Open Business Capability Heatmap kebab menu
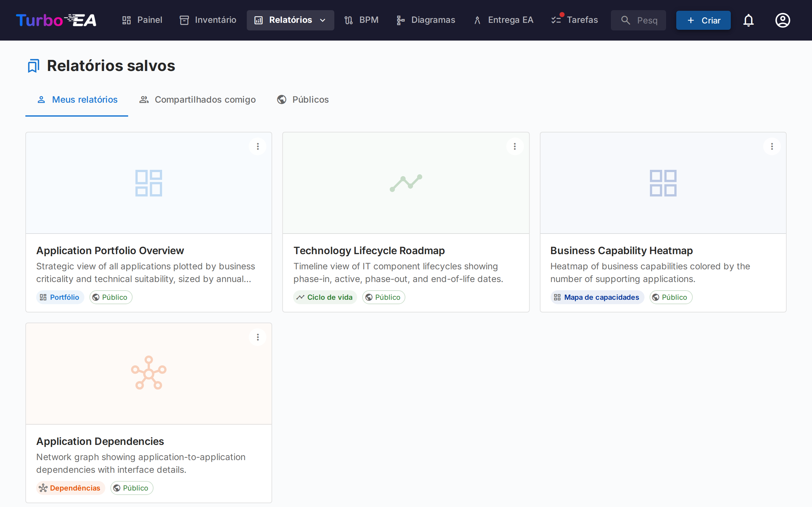The image size is (812, 507). point(772,146)
